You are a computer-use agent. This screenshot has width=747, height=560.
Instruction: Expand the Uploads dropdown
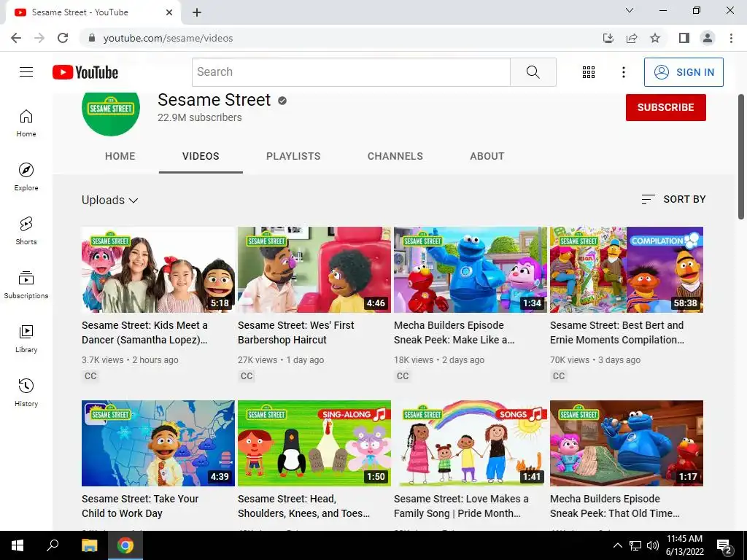click(110, 200)
